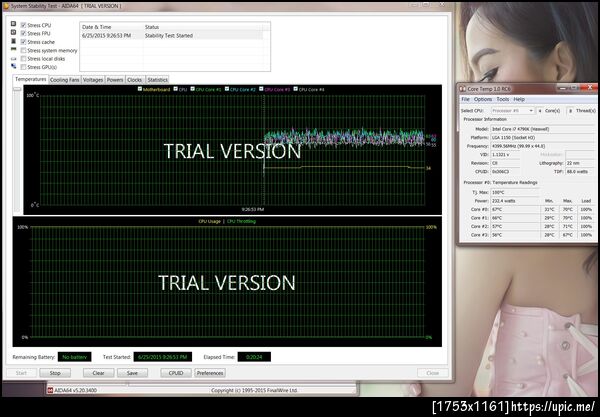Open Core Temp File menu
This screenshot has width=600, height=417.
(x=465, y=99)
